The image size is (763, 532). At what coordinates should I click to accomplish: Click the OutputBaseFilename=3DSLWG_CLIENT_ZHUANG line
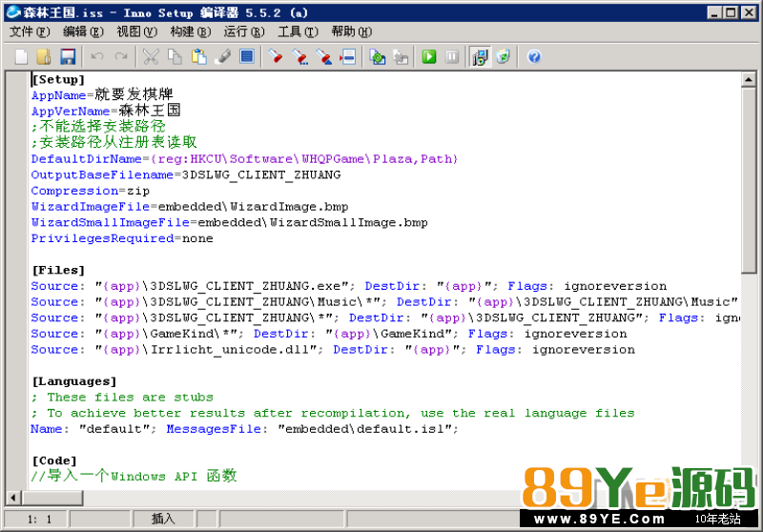186,174
